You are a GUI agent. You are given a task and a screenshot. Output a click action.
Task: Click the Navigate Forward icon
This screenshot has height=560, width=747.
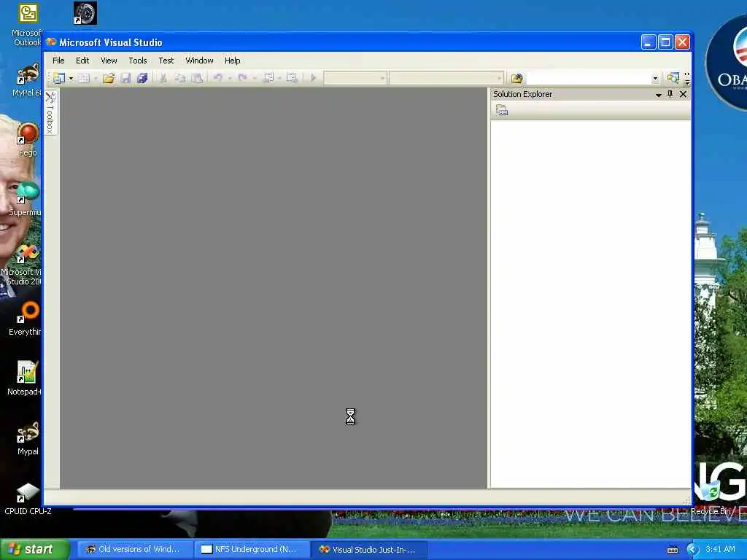tap(292, 77)
